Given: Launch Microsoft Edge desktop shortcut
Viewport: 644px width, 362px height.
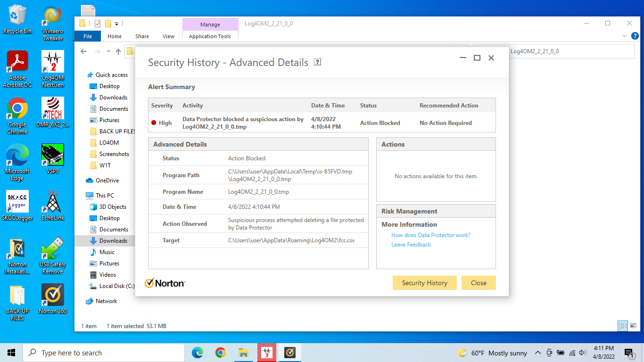Looking at the screenshot, I should (x=17, y=163).
